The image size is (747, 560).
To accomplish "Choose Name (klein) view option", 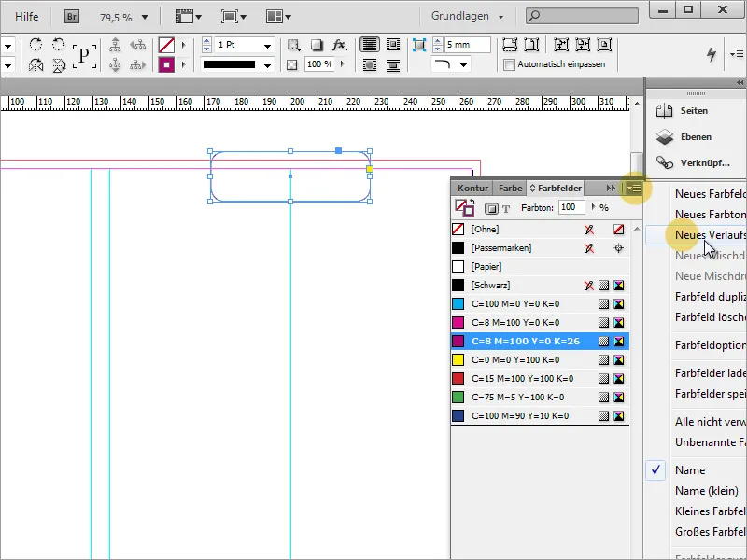I will click(707, 491).
